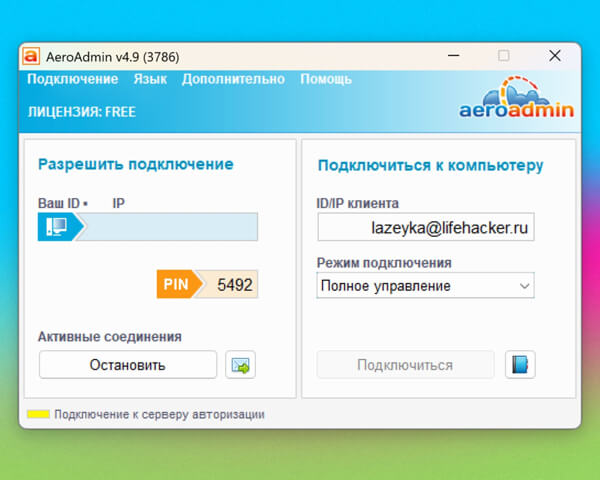
Task: Click the PIN value 5492
Action: click(235, 285)
